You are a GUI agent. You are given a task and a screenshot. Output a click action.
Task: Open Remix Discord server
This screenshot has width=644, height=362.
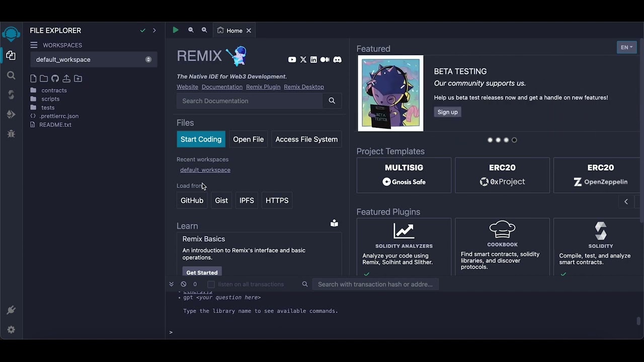(x=337, y=59)
